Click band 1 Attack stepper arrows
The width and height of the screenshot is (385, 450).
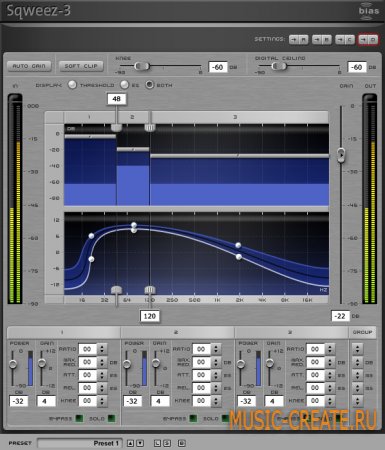pyautogui.click(x=102, y=375)
